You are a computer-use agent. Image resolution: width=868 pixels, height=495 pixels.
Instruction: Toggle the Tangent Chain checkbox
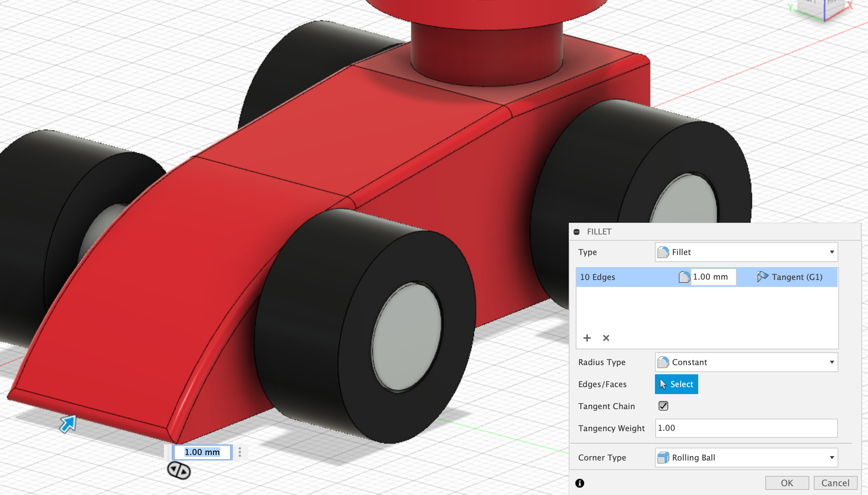(663, 406)
